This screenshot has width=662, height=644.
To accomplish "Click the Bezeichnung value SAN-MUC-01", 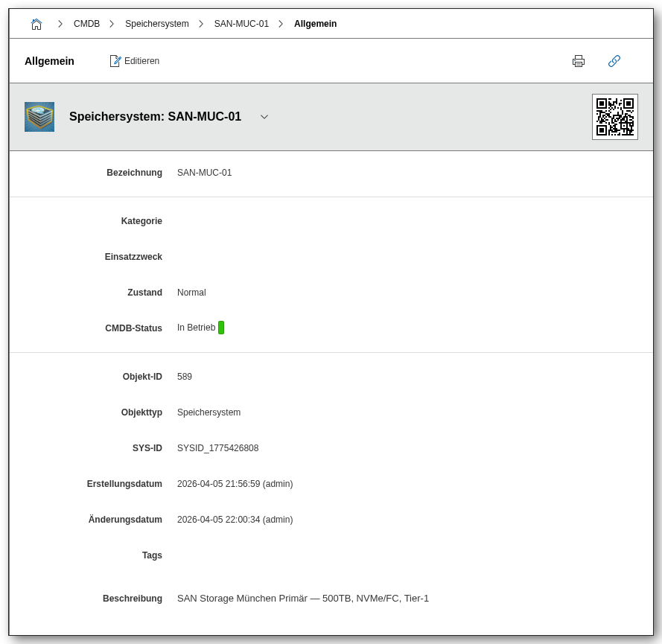I will tap(204, 173).
